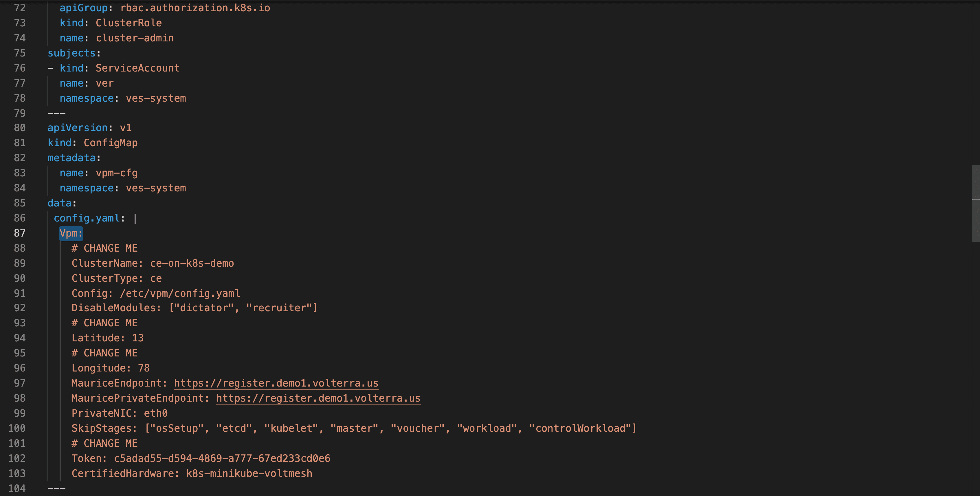Click the ServiceAccount kind value
The image size is (980, 496).
137,68
